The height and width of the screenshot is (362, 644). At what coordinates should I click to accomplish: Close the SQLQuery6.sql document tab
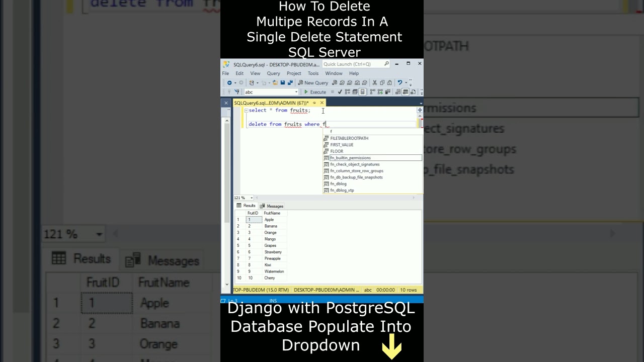322,103
